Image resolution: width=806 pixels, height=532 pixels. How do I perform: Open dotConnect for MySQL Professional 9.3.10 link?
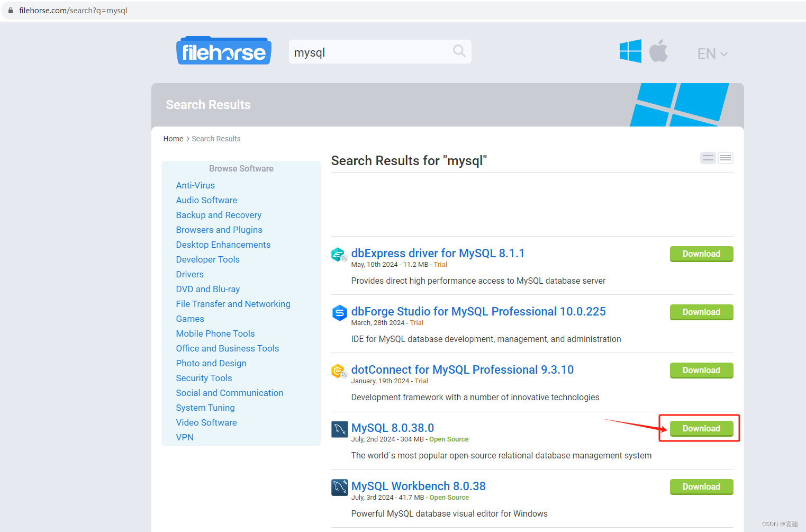463,369
